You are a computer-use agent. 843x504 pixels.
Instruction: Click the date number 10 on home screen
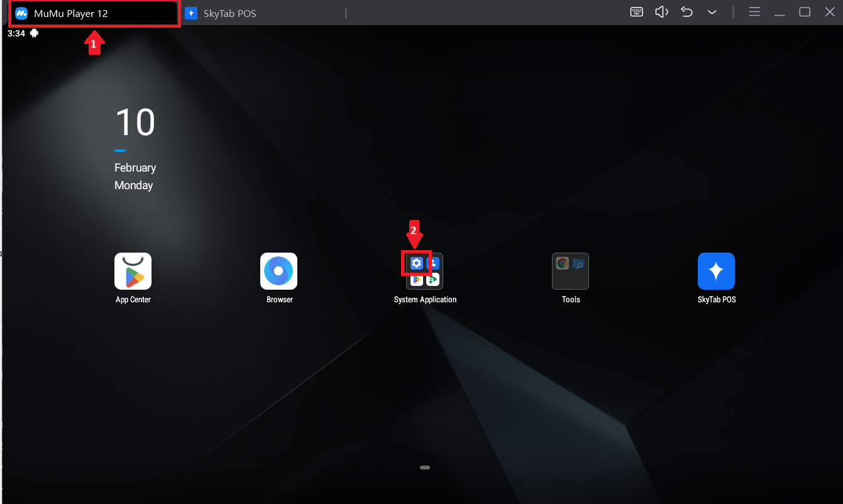point(135,123)
